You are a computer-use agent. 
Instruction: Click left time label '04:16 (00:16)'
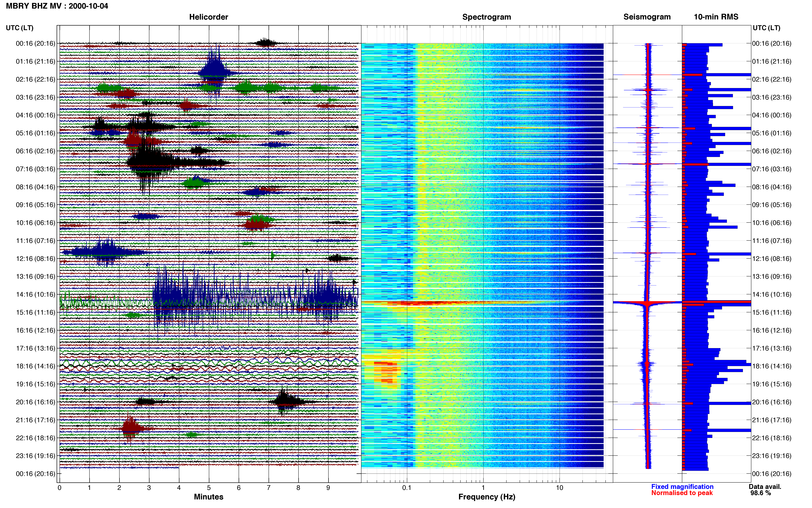tap(36, 115)
